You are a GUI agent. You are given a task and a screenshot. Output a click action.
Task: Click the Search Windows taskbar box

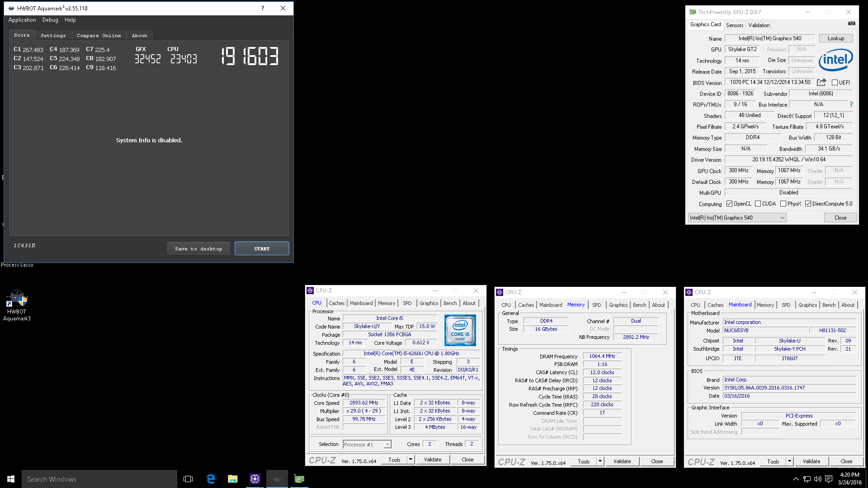(x=99, y=479)
